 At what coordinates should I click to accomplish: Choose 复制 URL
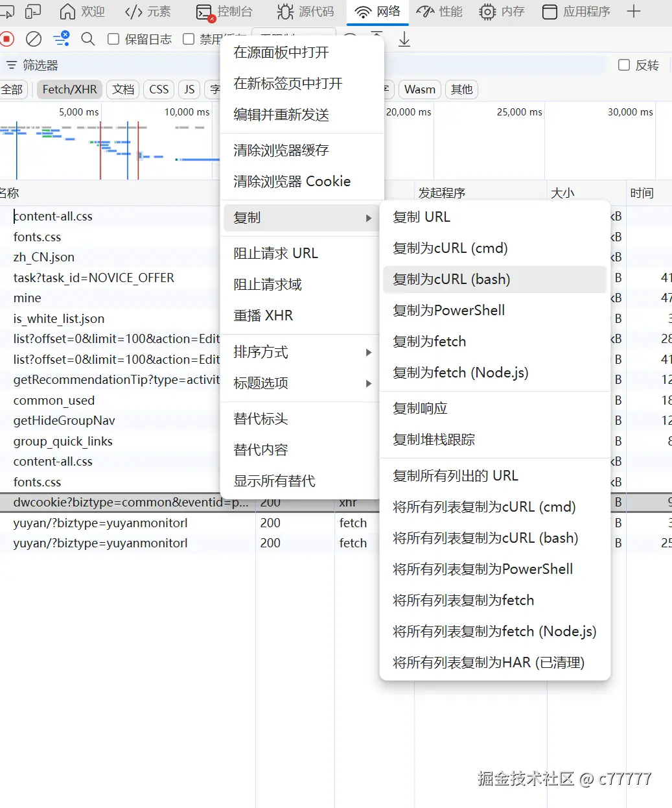(x=494, y=217)
